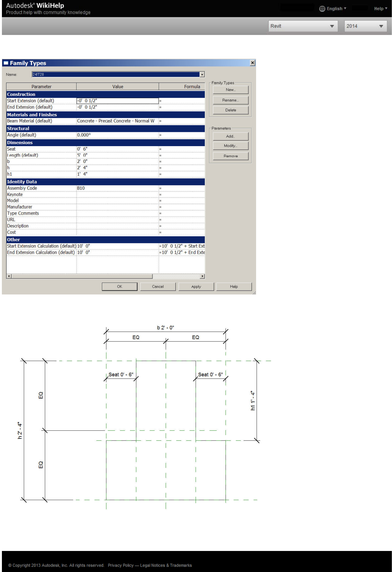The width and height of the screenshot is (392, 572).
Task: Select the h value 2' 4"
Action: point(118,168)
